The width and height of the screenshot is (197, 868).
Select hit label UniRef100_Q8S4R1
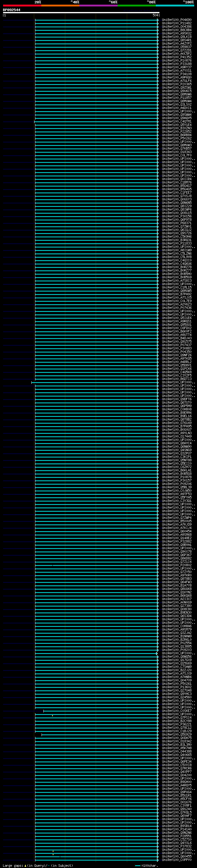[x=177, y=40]
